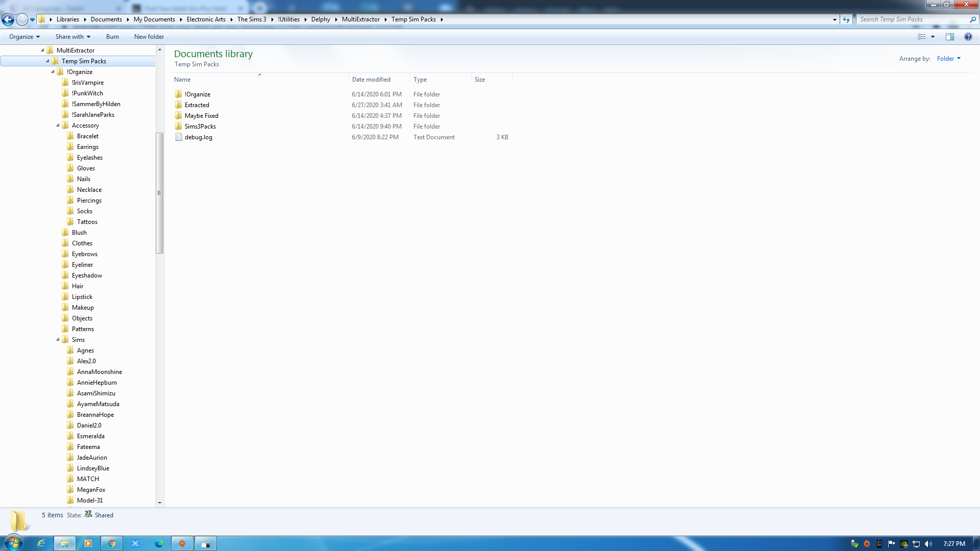980x551 pixels.
Task: Select the !Organize folder in file list
Action: [x=198, y=94]
